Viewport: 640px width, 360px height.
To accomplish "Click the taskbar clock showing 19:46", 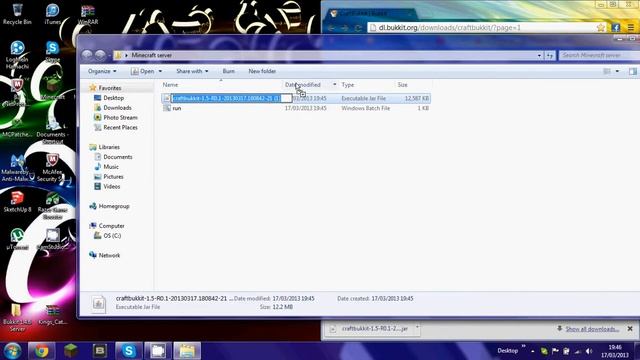I will (614, 351).
